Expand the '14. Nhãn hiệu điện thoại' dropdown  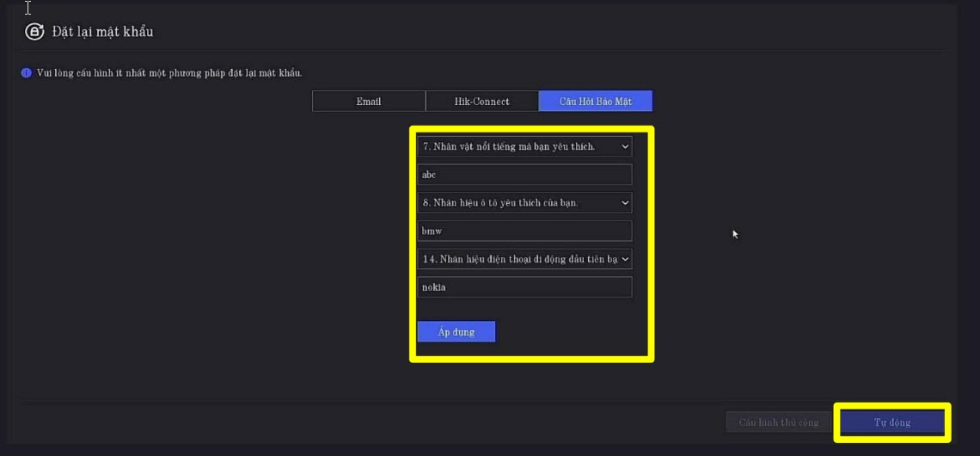516,259
